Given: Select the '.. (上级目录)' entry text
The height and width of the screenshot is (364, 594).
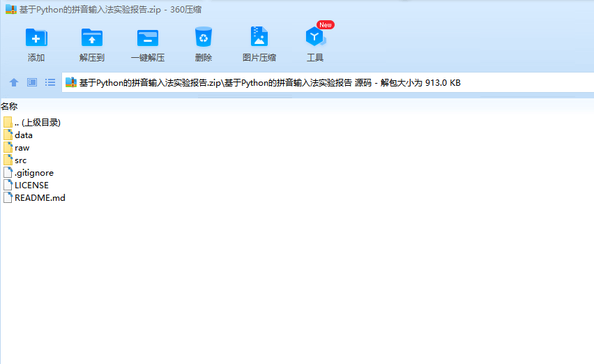Looking at the screenshot, I should (38, 122).
